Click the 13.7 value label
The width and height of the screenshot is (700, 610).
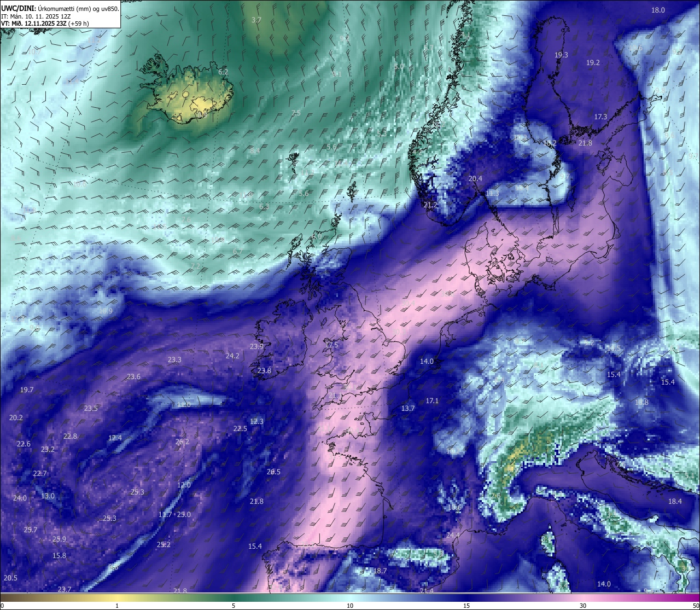click(x=408, y=408)
